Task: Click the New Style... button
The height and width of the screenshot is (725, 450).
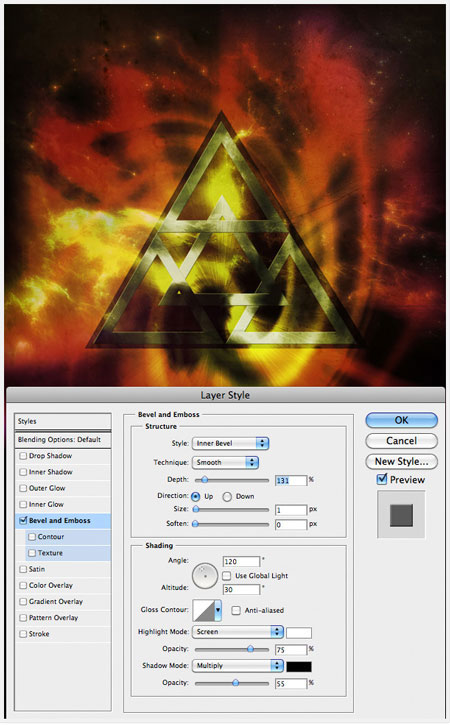Action: point(401,461)
